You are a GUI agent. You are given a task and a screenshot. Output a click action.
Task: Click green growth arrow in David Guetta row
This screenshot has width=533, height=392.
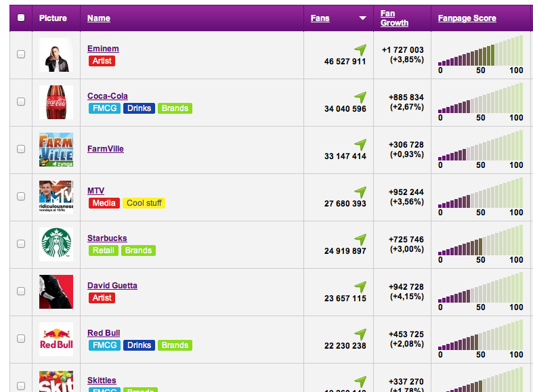(360, 287)
